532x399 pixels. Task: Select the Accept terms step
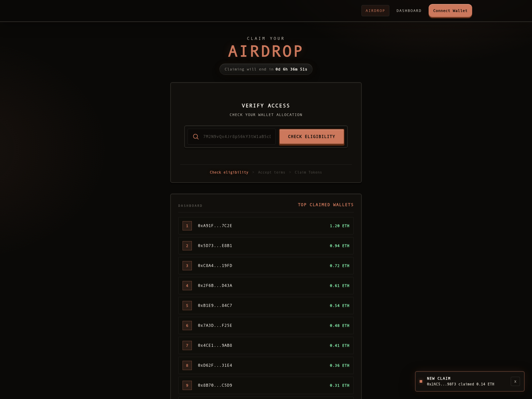pos(272,172)
